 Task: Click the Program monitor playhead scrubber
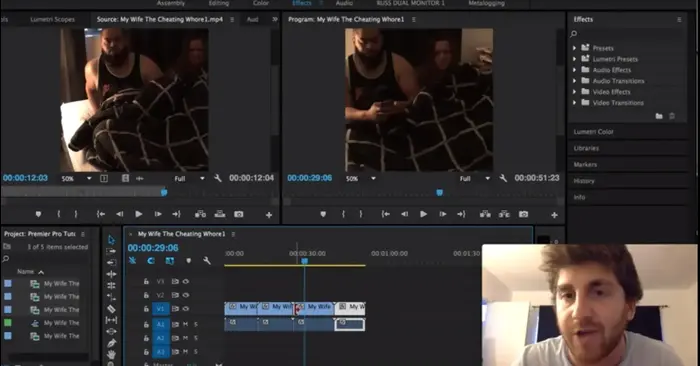point(439,192)
